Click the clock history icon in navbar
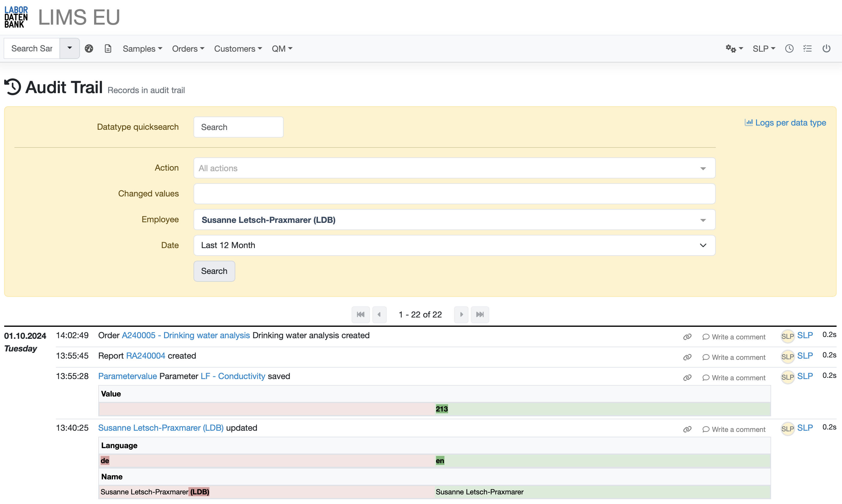The image size is (842, 504). (789, 49)
